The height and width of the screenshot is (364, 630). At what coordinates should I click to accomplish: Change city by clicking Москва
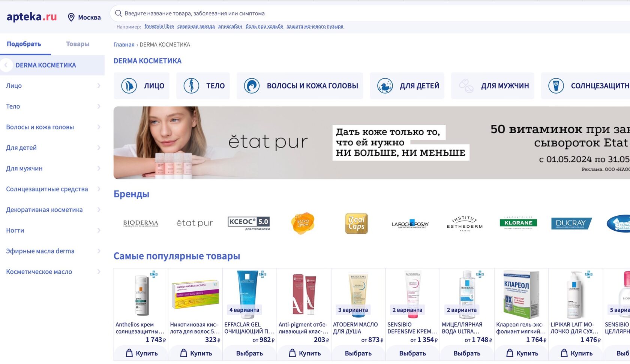pyautogui.click(x=89, y=17)
